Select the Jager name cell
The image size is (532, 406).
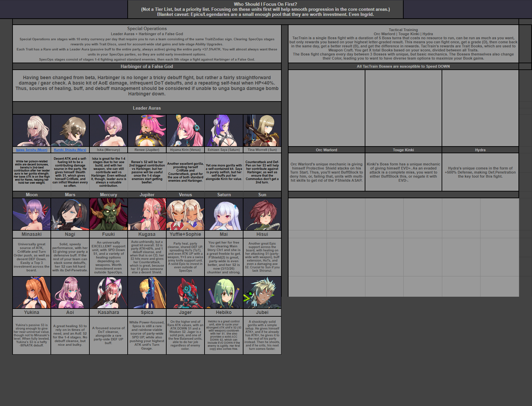pyautogui.click(x=185, y=312)
